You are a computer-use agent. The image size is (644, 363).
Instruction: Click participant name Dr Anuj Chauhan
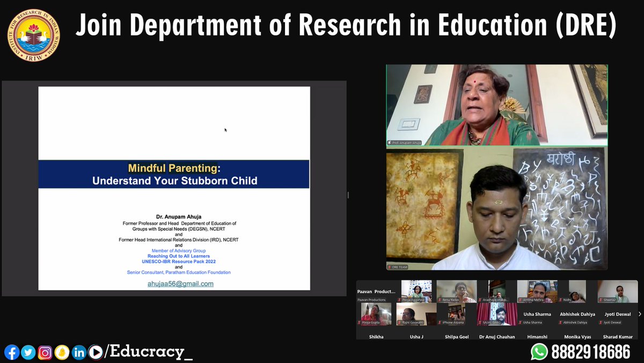[x=497, y=337]
